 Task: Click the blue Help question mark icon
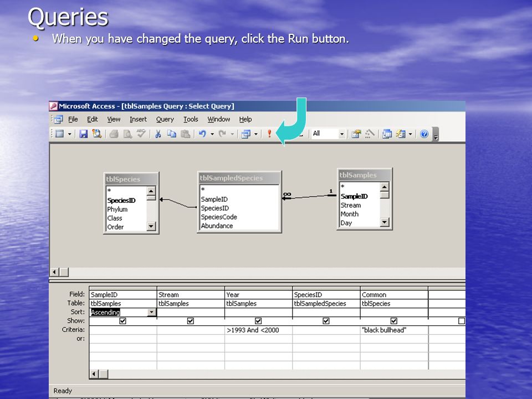(424, 134)
